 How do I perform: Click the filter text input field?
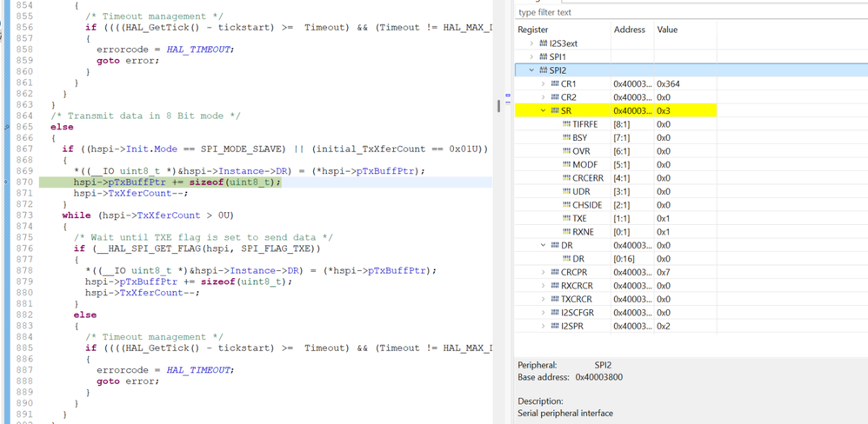691,12
